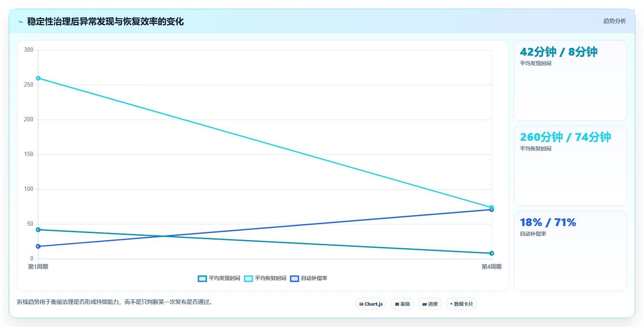Select the 平均发现时间 endpoint at 第4周期
644x327 pixels.
491,254
